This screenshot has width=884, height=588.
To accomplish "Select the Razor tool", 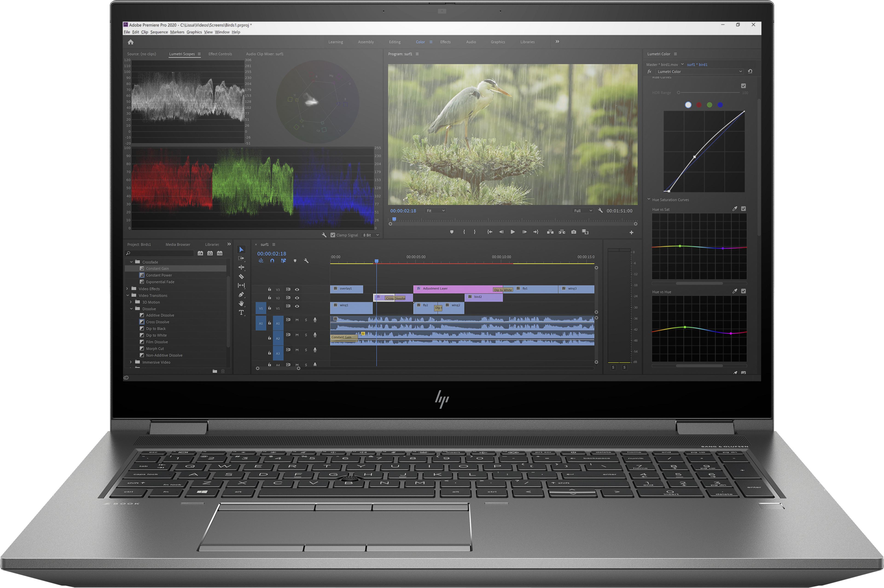I will pos(241,277).
